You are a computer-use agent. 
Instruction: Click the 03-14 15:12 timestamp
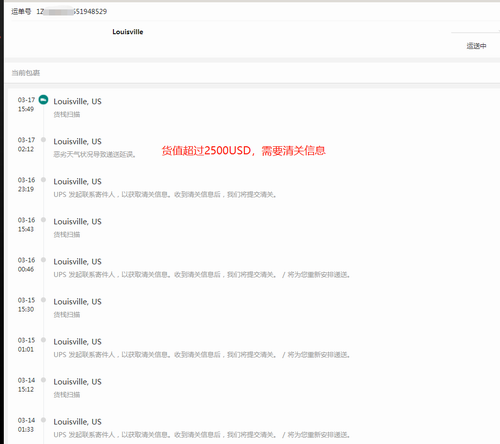[x=26, y=385]
